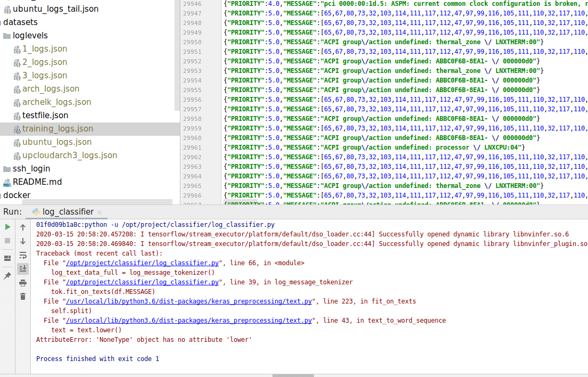Screen dimensions: 588x377
Task: Restore default layout of the Run panel
Action: coord(7,258)
